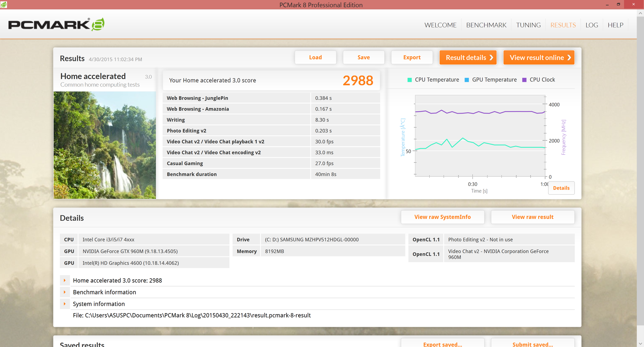Image resolution: width=644 pixels, height=347 pixels.
Task: Click the chart Details button
Action: pyautogui.click(x=561, y=188)
